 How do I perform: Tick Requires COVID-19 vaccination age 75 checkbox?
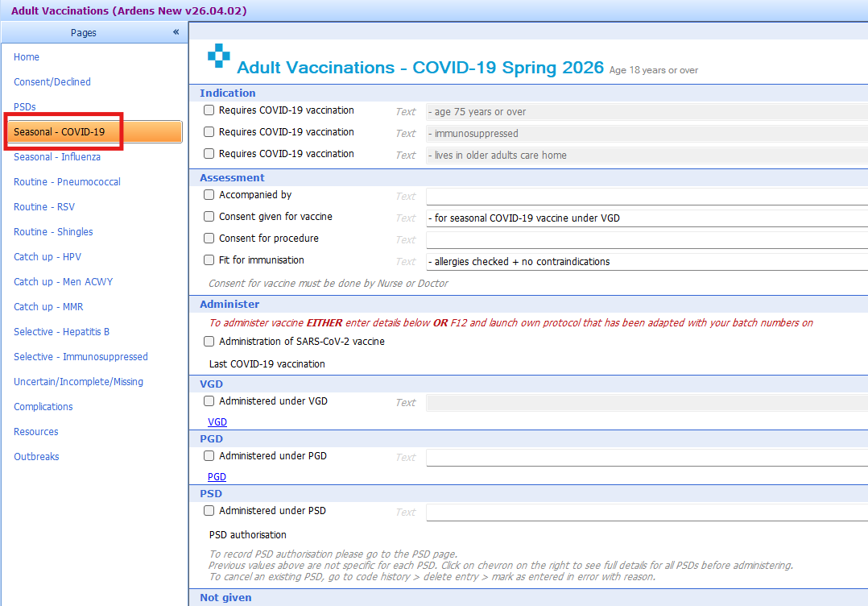[209, 110]
